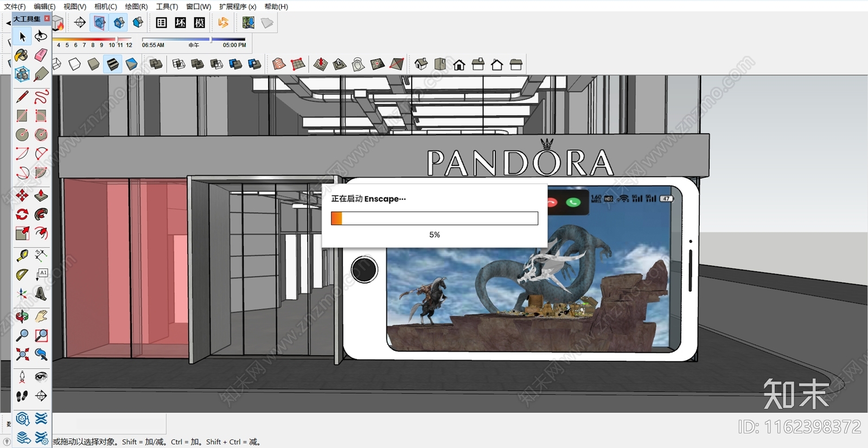This screenshot has width=868, height=448.
Task: Click the 坯 toolbar button
Action: click(181, 22)
